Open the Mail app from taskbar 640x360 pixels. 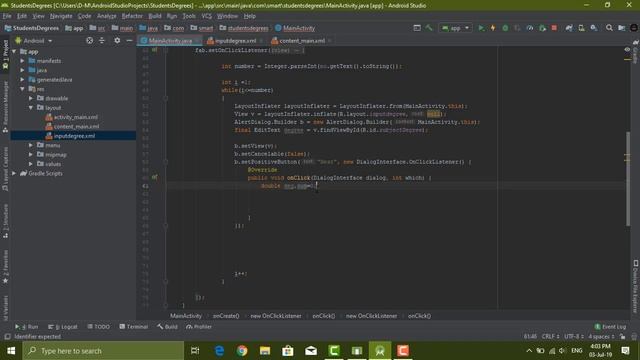311,351
